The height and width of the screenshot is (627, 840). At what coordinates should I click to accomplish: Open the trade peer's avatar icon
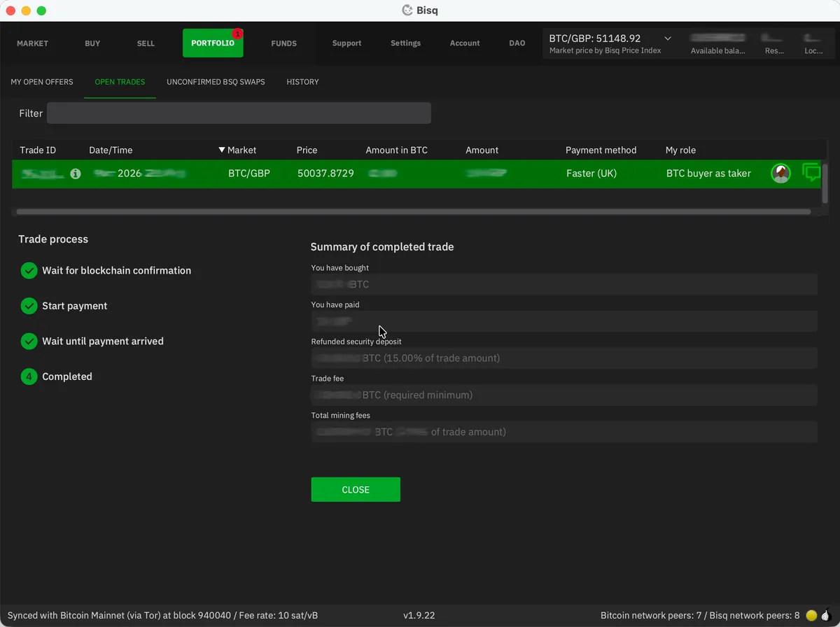tap(780, 173)
